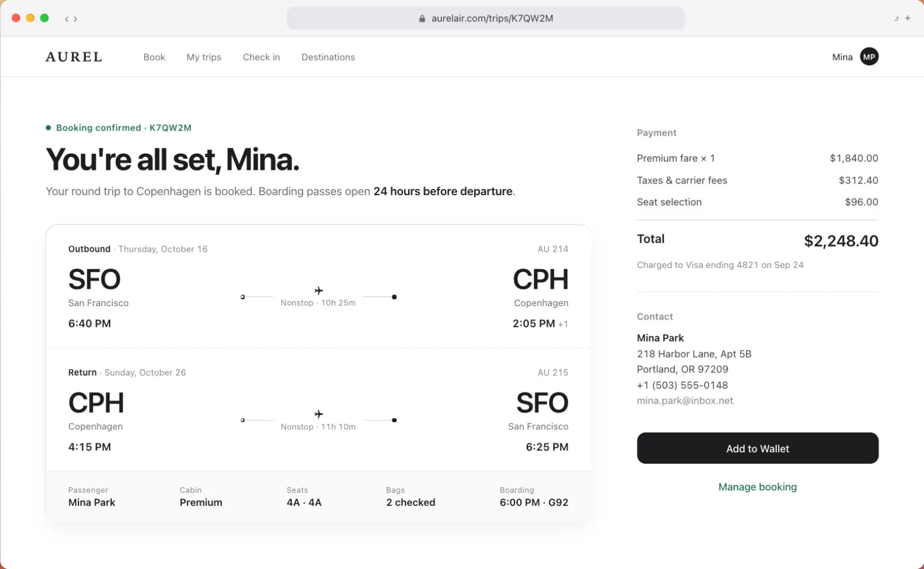Click the AUREL logo

[74, 57]
